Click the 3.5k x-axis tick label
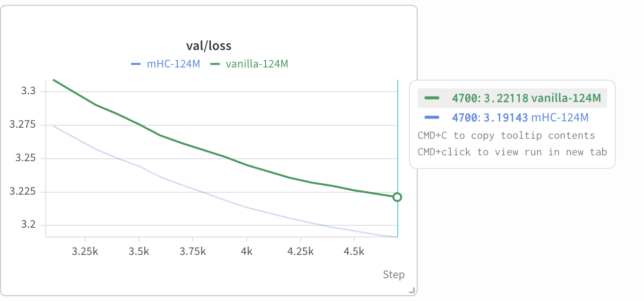 (x=139, y=251)
